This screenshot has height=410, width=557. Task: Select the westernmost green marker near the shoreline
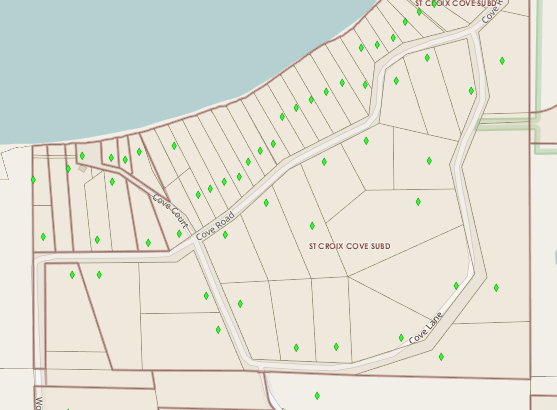(33, 180)
